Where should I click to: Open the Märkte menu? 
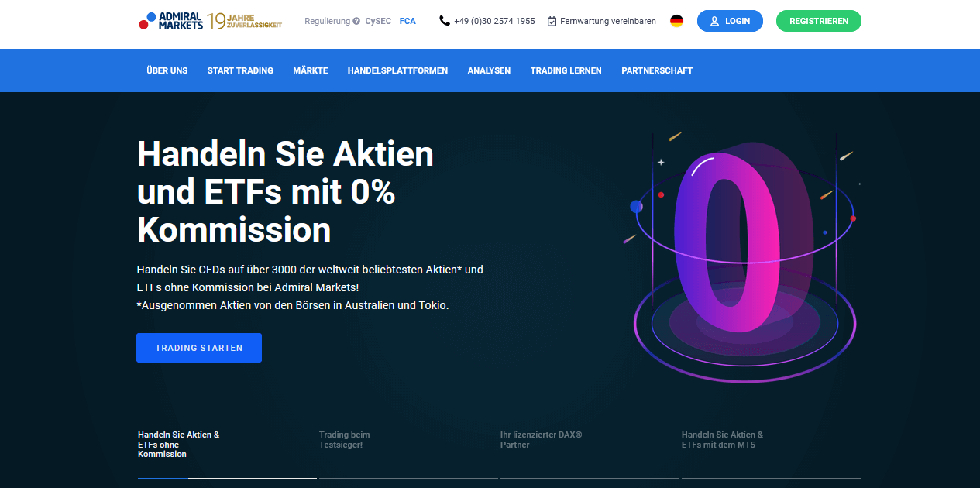[311, 70]
